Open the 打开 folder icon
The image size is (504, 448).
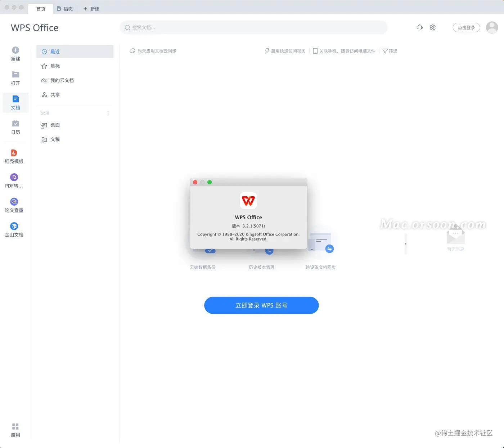[x=15, y=75]
